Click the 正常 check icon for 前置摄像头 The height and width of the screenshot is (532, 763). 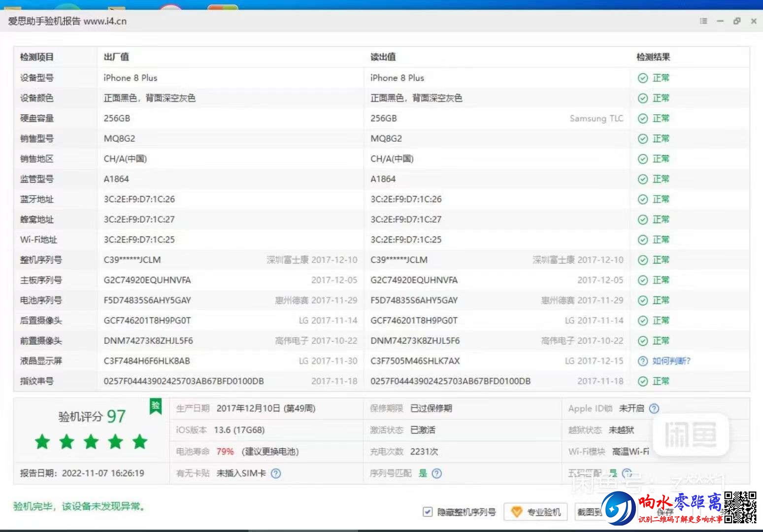643,340
